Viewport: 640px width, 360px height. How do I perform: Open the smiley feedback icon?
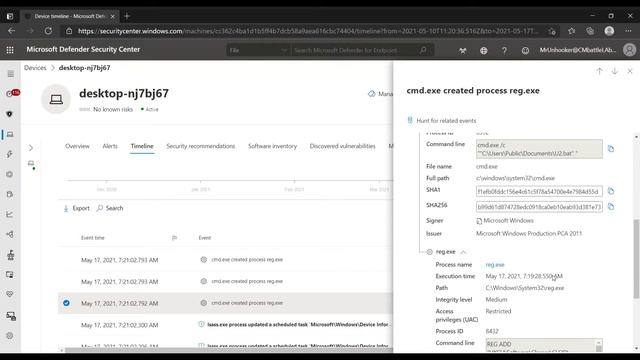pos(525,51)
